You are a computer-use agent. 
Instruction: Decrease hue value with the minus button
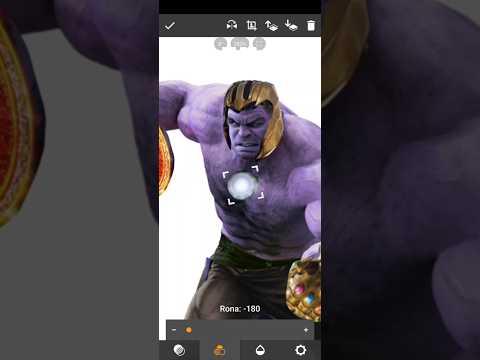[174, 330]
